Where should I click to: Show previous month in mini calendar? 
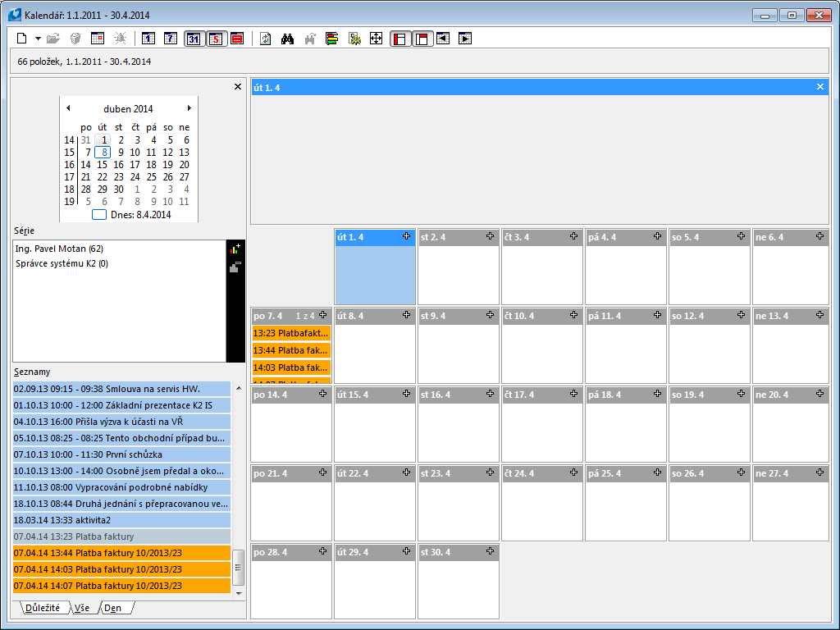point(68,108)
